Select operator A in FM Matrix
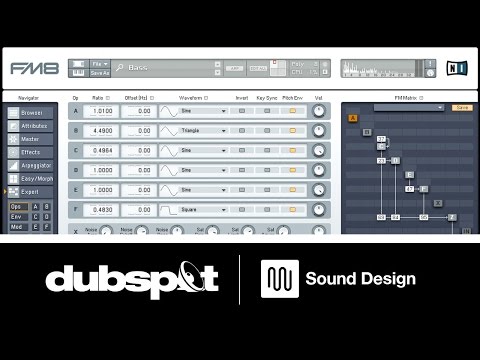 point(353,118)
